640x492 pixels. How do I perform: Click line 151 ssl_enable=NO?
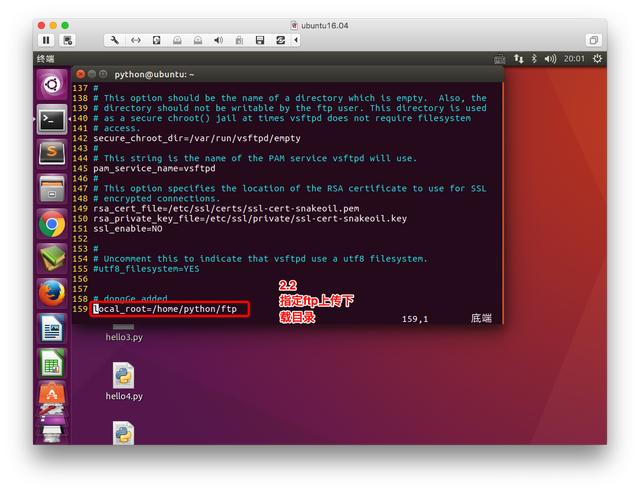[x=128, y=229]
